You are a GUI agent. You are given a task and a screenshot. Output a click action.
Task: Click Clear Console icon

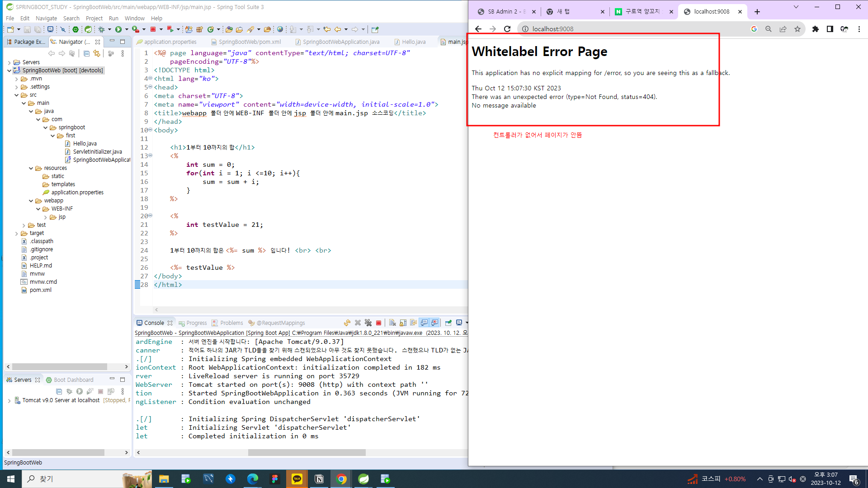click(392, 323)
